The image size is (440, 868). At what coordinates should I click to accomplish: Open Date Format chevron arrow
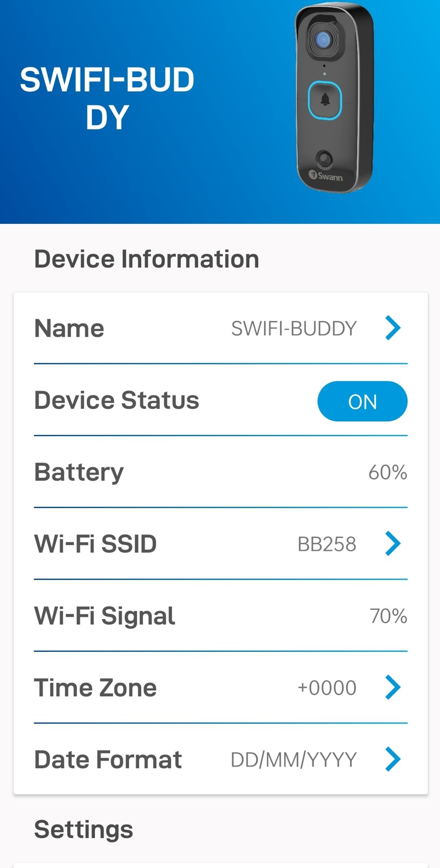coord(393,759)
